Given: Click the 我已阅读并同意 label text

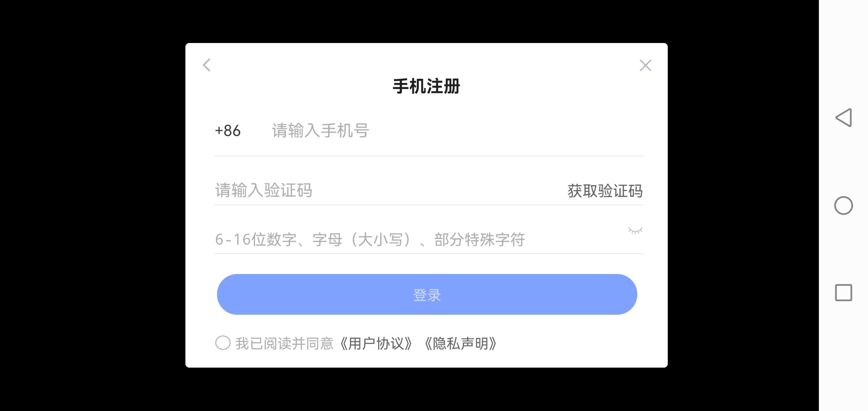Looking at the screenshot, I should (x=284, y=343).
